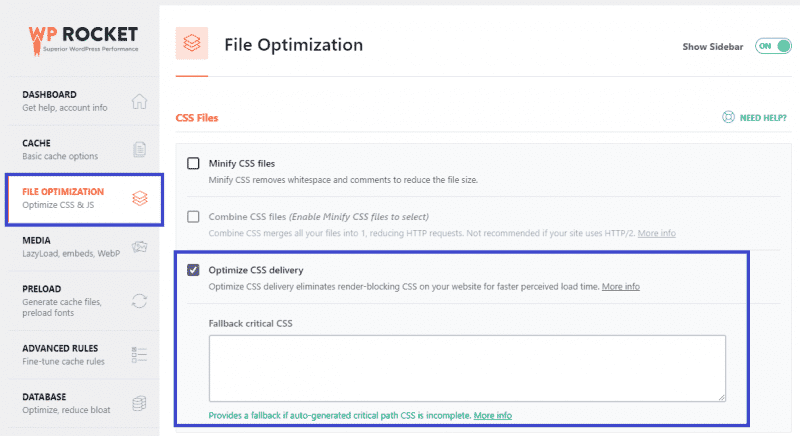Click the File Optimization header icon
Image resolution: width=800 pixels, height=436 pixels.
pos(191,45)
